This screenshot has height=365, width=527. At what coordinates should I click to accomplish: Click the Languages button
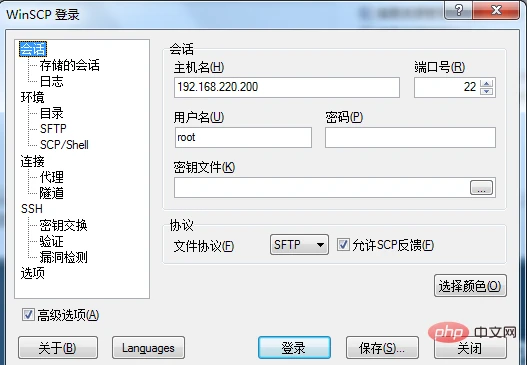coord(148,348)
